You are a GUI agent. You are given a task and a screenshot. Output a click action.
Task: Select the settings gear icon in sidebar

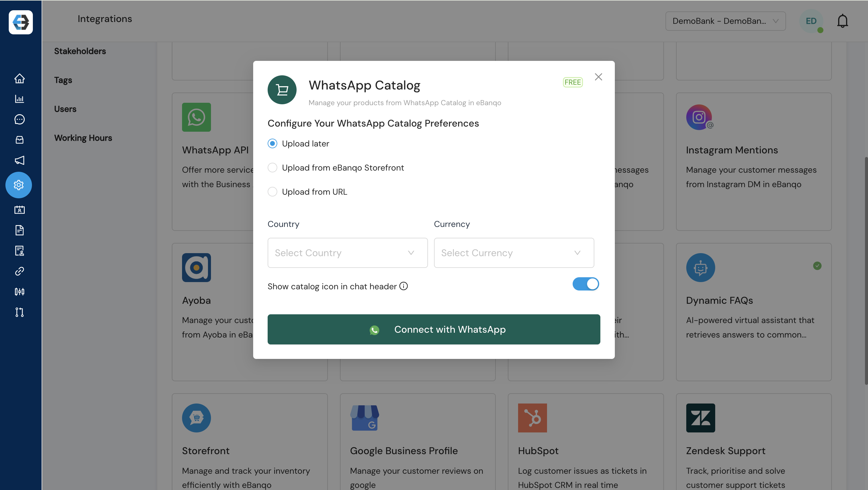18,185
